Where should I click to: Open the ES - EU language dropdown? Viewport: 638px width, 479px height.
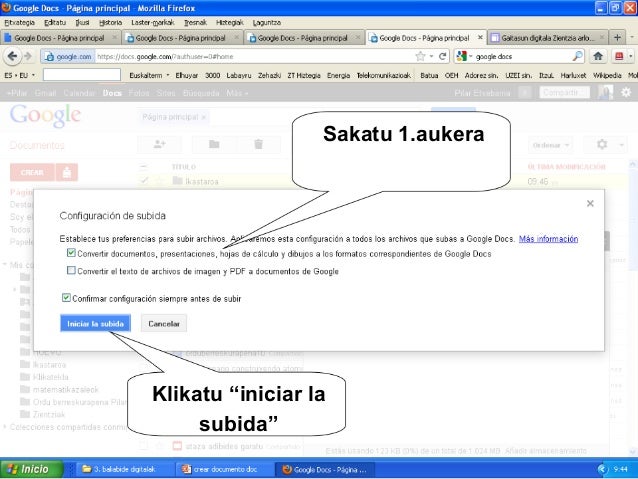pos(20,75)
